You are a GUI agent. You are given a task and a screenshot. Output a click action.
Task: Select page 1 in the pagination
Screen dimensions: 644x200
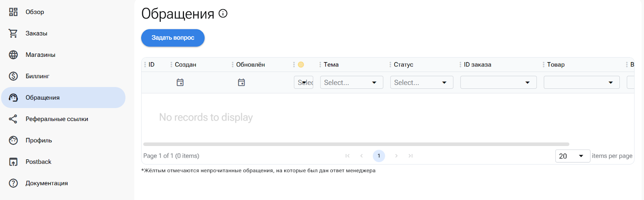tap(379, 156)
